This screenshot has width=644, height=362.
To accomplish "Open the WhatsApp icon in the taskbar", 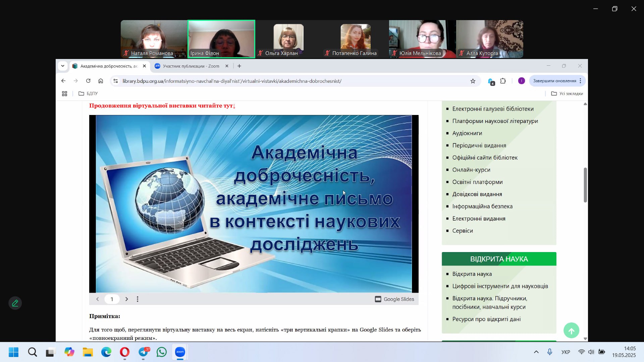I will 162,352.
